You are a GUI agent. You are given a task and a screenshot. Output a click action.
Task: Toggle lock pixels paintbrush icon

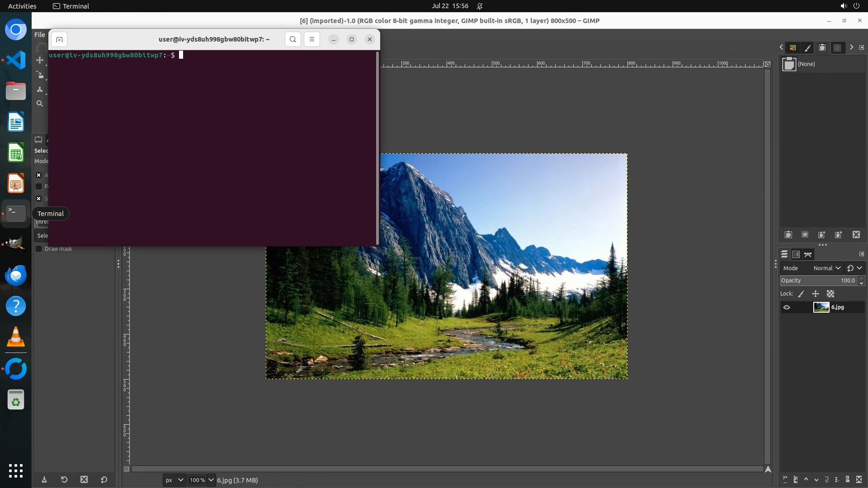[x=801, y=294]
